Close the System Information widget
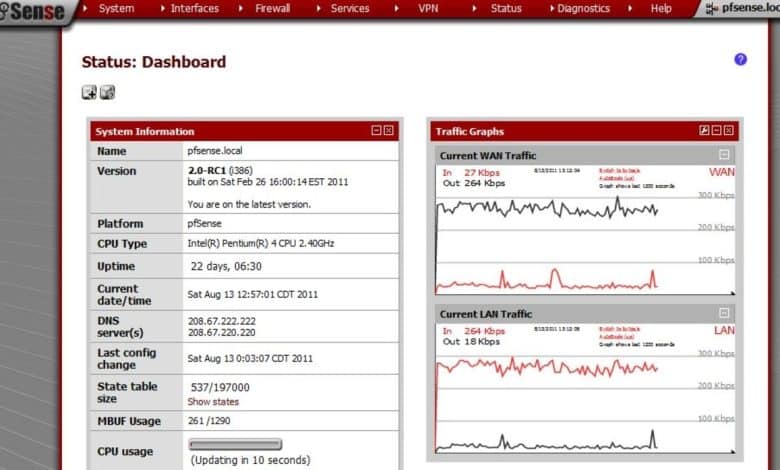Viewport: 780px width, 470px height. [389, 130]
